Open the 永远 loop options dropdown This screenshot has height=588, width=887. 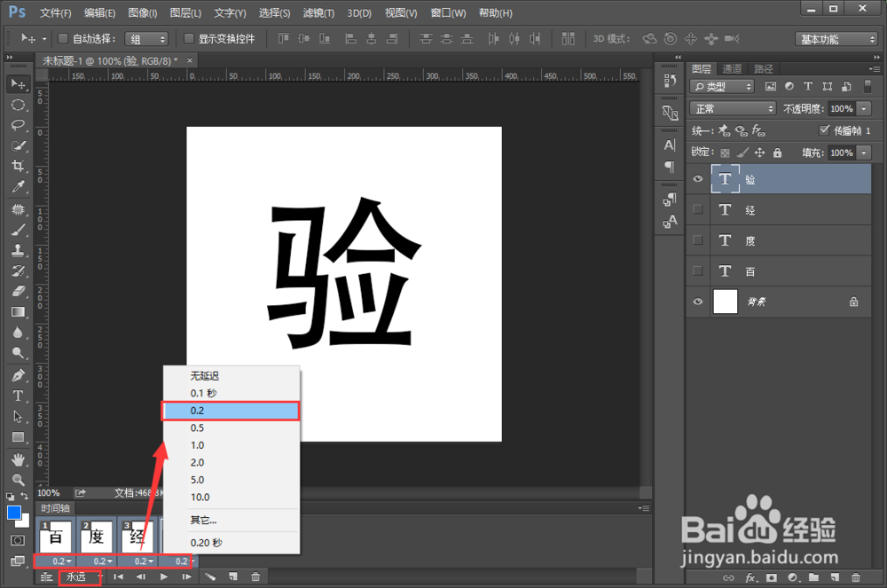78,576
